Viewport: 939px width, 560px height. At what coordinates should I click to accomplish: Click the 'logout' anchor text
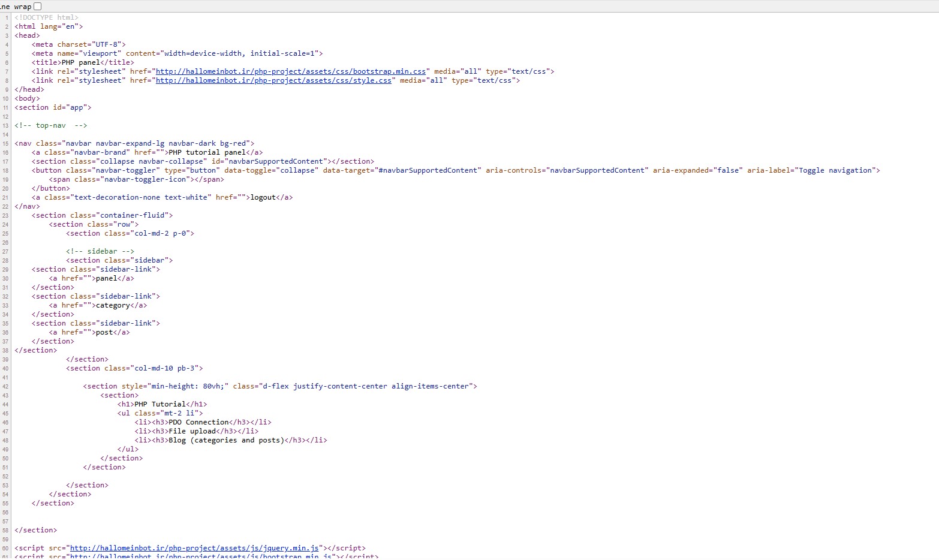click(263, 197)
